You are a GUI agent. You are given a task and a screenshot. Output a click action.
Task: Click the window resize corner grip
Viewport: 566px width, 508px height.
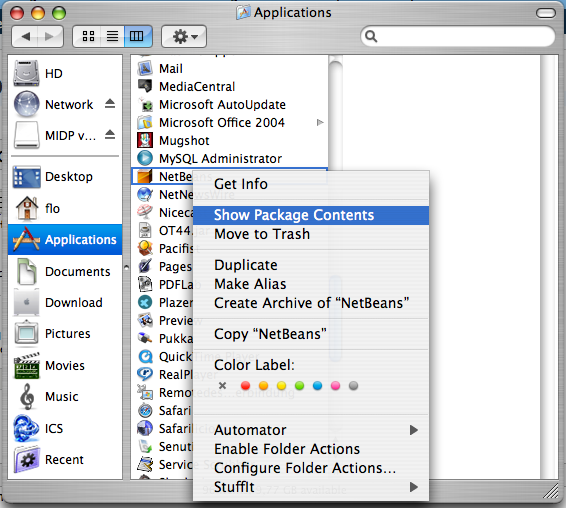coord(550,491)
